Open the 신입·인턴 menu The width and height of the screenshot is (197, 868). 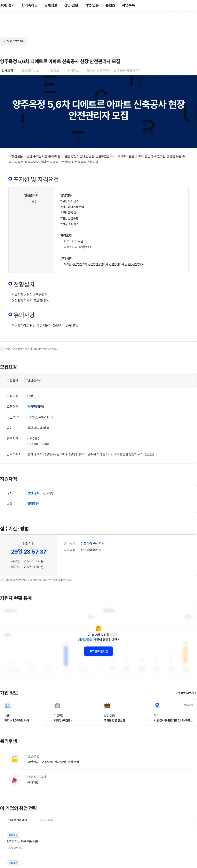(x=71, y=5)
